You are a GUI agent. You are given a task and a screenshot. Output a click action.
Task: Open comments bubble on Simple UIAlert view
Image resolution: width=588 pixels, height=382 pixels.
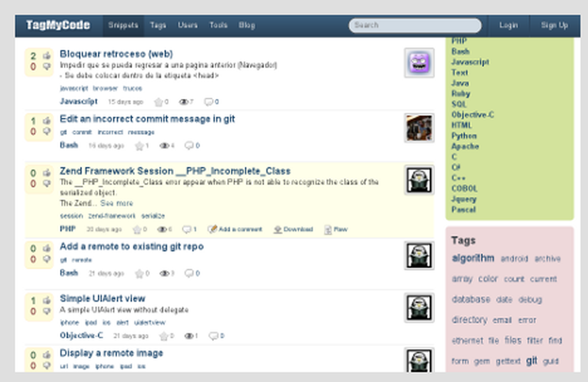point(213,336)
